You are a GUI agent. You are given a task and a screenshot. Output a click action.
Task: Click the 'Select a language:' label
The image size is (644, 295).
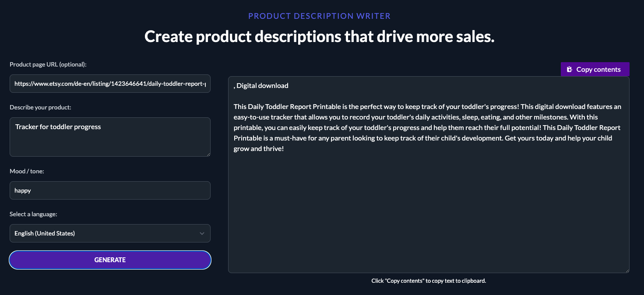33,214
